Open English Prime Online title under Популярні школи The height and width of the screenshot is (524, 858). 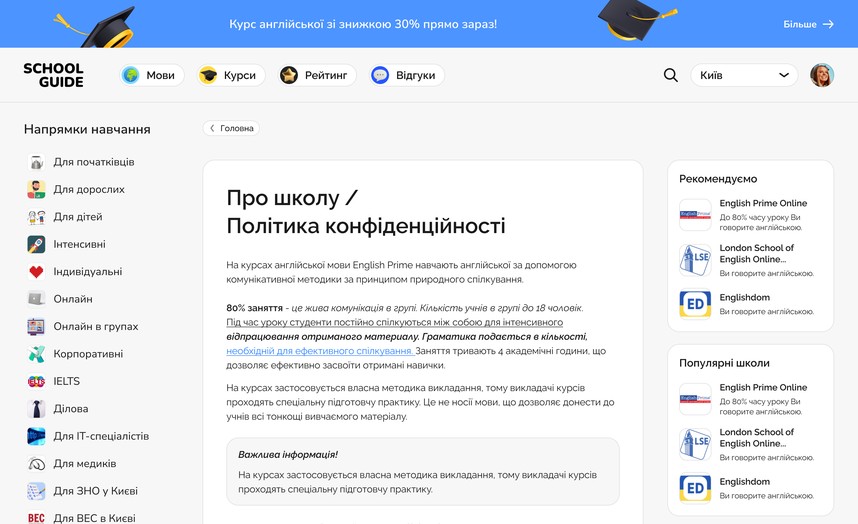(x=763, y=387)
